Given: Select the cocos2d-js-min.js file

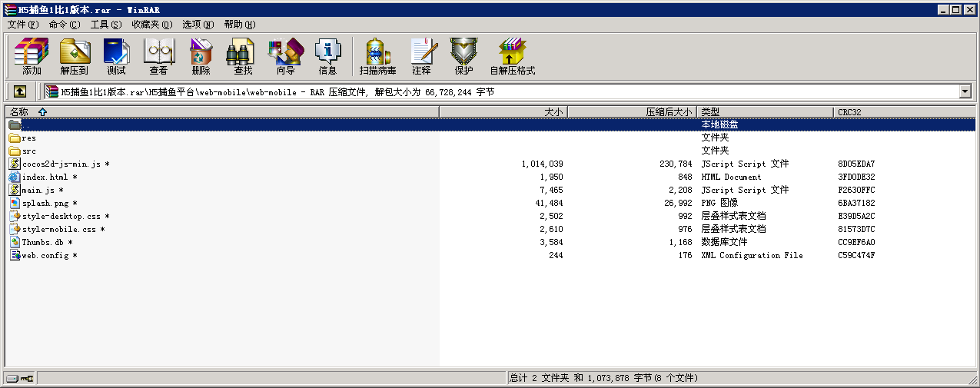Looking at the screenshot, I should point(61,164).
